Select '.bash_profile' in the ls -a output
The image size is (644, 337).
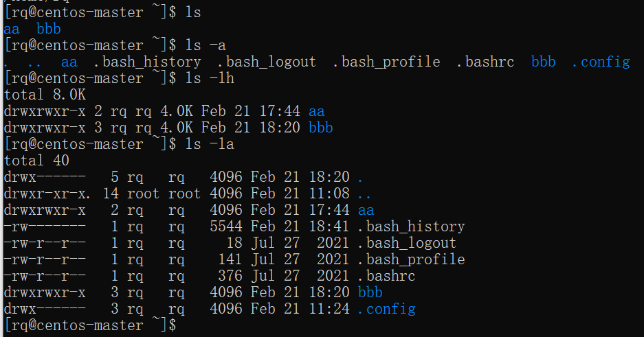[x=386, y=62]
